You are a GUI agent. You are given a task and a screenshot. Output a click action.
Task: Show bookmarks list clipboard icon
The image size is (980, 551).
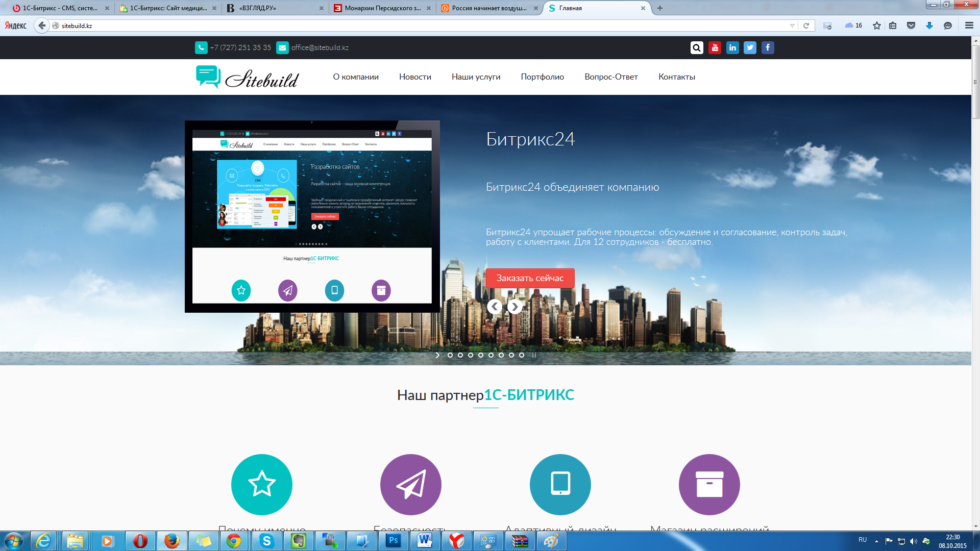(x=893, y=26)
